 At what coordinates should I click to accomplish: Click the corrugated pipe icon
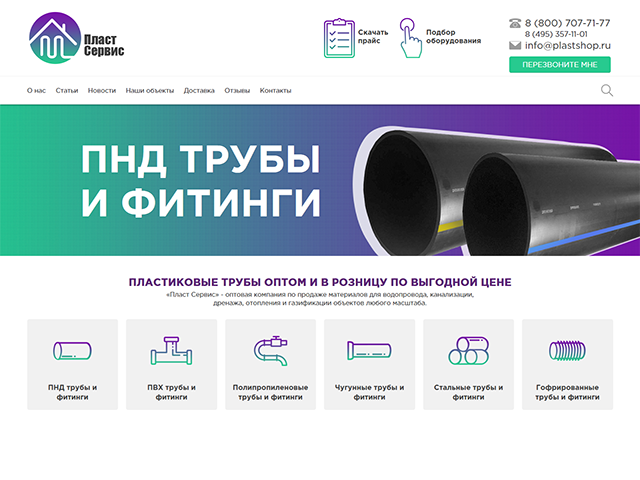(x=567, y=351)
